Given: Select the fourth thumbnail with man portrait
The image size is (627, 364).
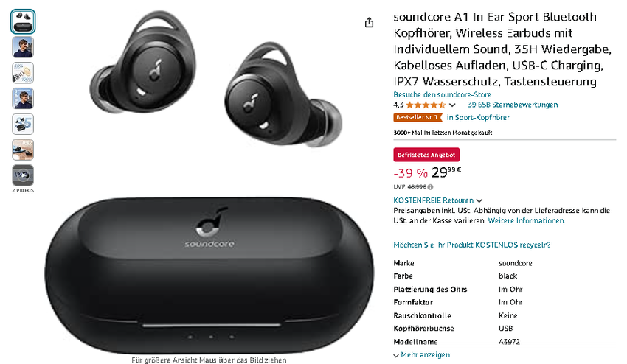Looking at the screenshot, I should click(23, 98).
